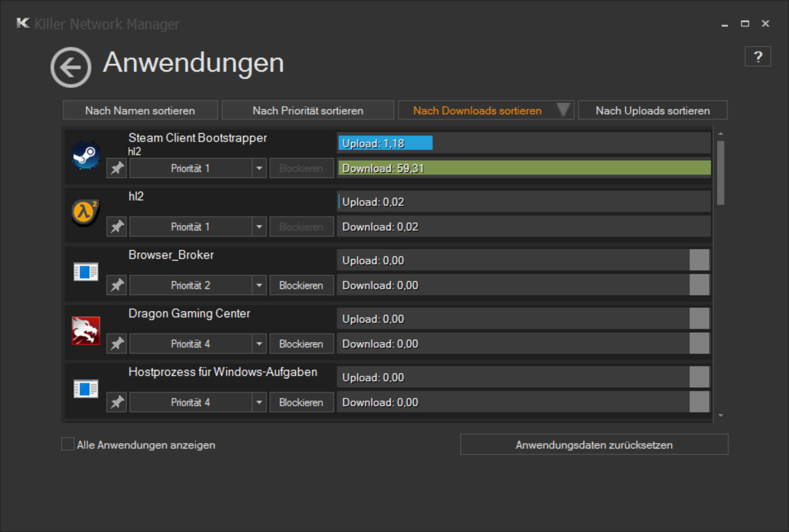Click the Anwendungen page heading
The image size is (789, 532).
tap(193, 63)
